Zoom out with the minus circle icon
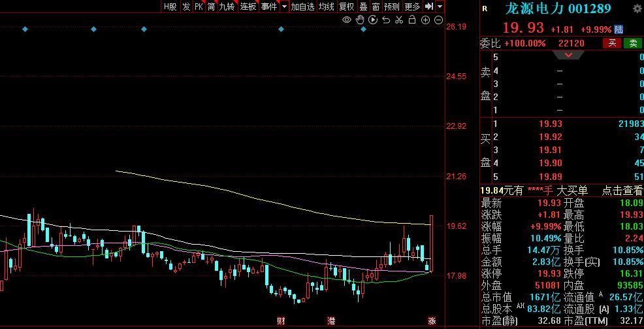The image size is (644, 329). 438,20
